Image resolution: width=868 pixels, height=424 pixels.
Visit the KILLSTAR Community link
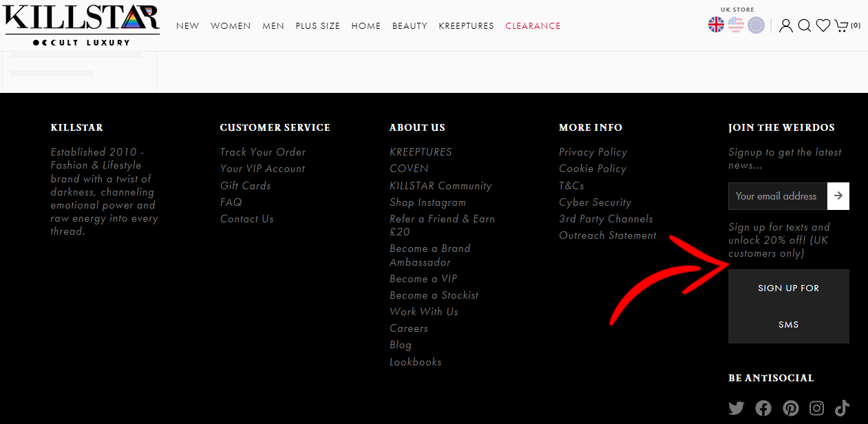click(441, 186)
